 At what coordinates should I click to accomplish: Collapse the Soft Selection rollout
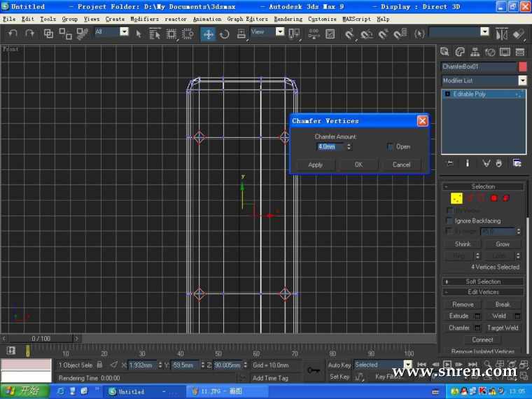483,281
